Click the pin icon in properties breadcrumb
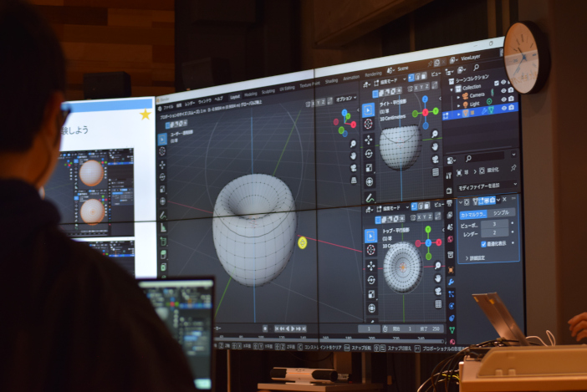Screen dimensions: 587x392 pyautogui.click(x=513, y=169)
